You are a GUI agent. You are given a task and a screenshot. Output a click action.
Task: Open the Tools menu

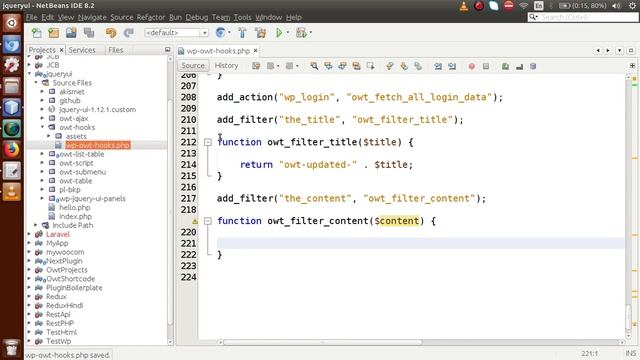click(242, 17)
